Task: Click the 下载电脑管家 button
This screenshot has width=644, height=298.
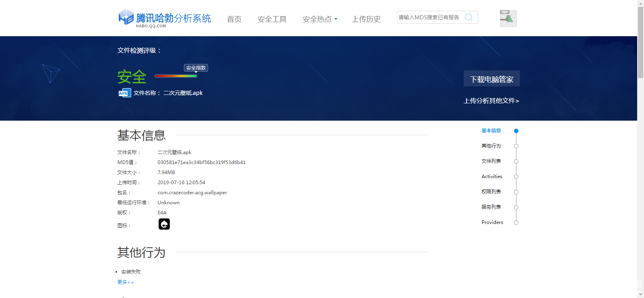Action: tap(491, 79)
